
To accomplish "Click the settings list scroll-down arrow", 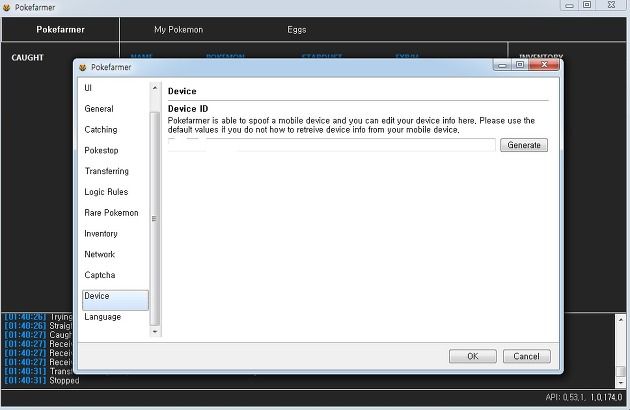I will [155, 332].
